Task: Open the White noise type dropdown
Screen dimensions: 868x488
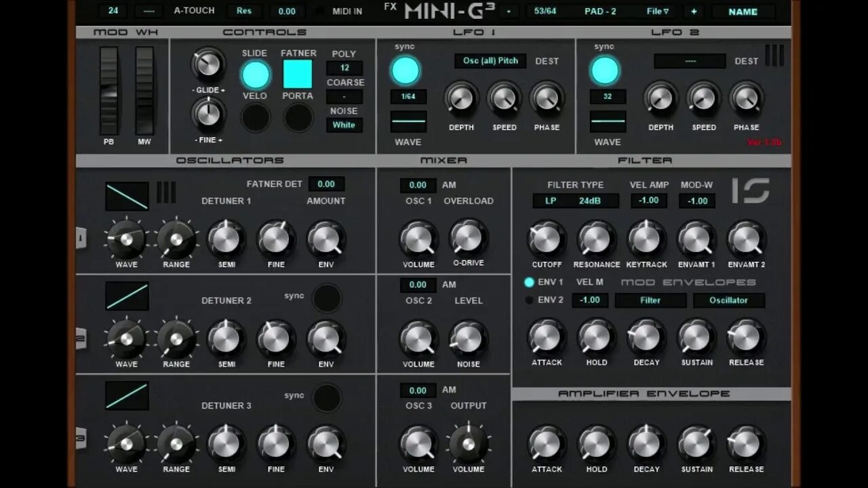Action: pos(344,125)
